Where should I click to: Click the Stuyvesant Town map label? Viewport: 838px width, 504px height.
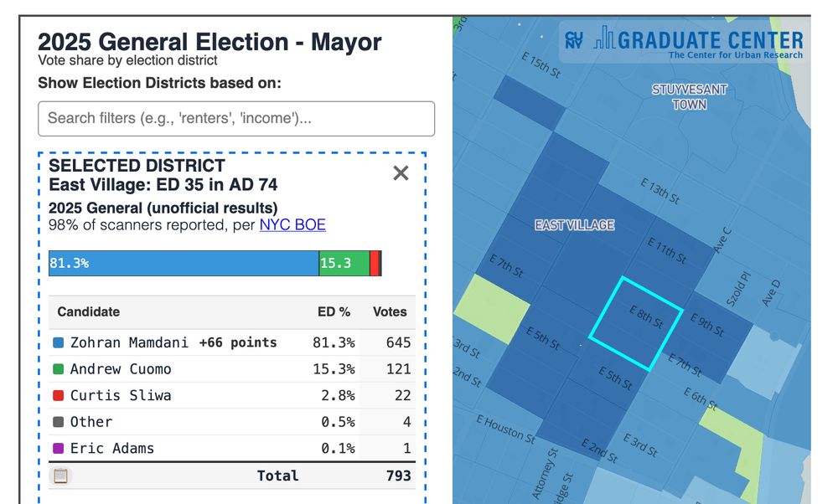point(690,96)
